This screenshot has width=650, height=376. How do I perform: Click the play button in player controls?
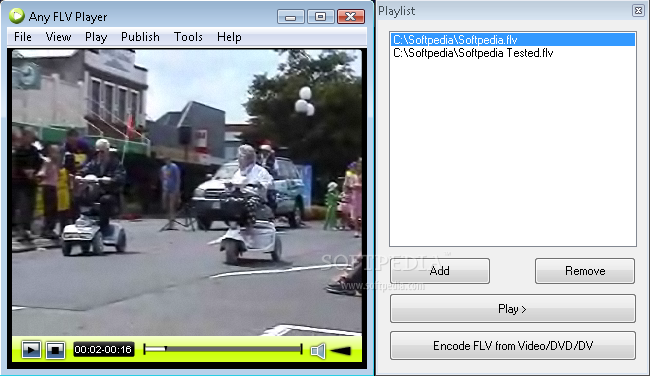tap(31, 350)
